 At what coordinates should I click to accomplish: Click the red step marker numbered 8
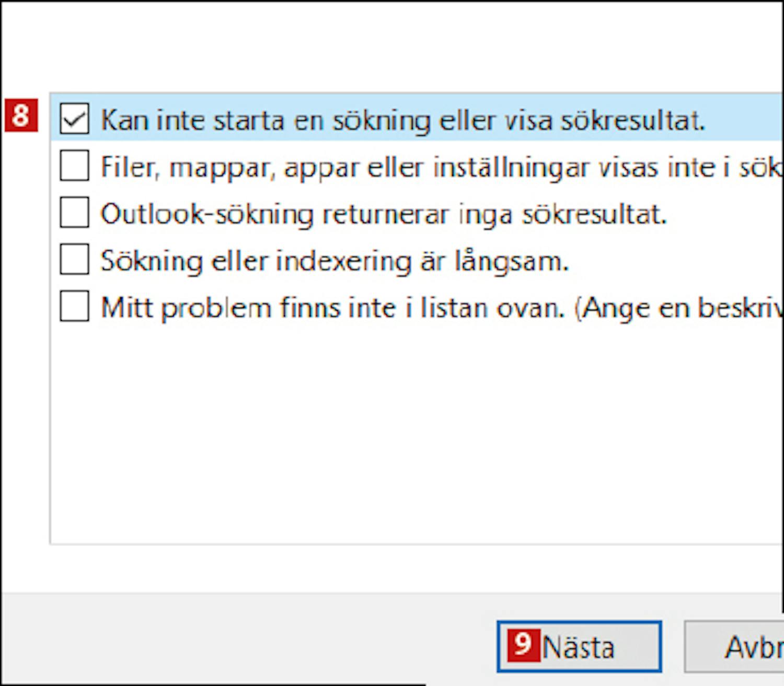point(21,115)
